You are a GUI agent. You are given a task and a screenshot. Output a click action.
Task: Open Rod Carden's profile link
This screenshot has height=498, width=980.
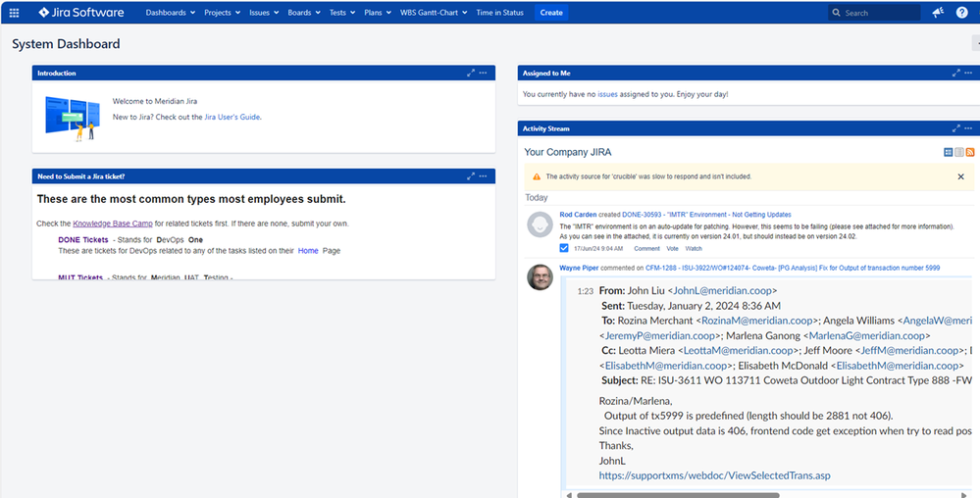click(x=578, y=215)
